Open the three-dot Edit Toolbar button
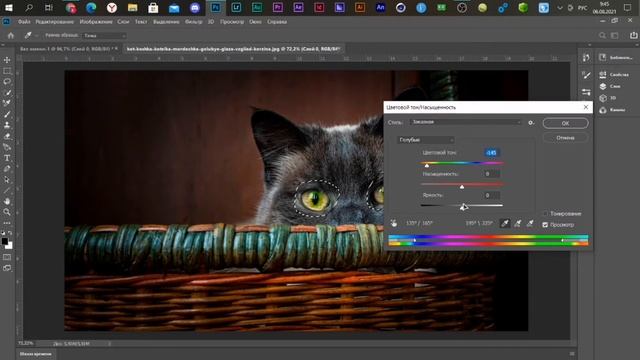640x360 pixels. (x=7, y=223)
